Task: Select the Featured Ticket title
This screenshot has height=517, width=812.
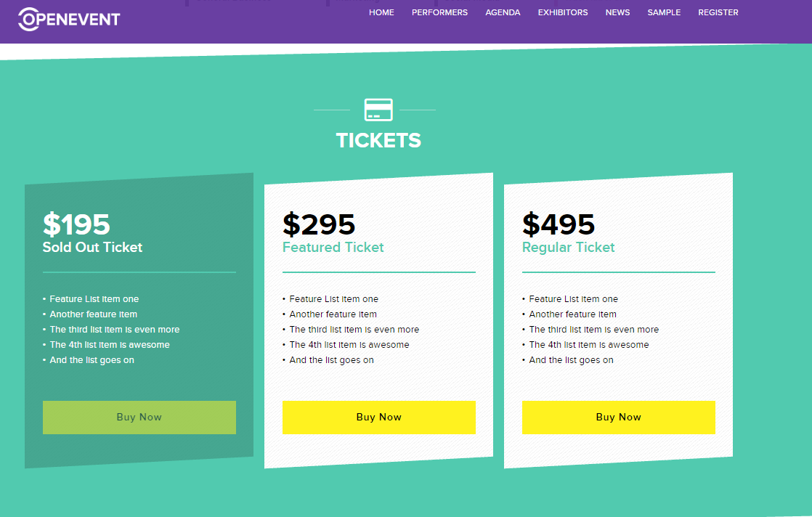Action: (x=333, y=248)
